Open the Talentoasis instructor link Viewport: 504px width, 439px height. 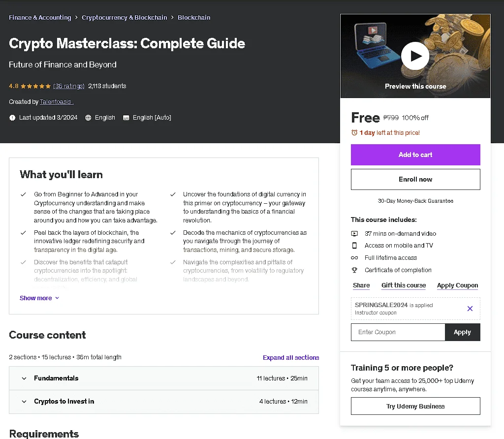[57, 101]
